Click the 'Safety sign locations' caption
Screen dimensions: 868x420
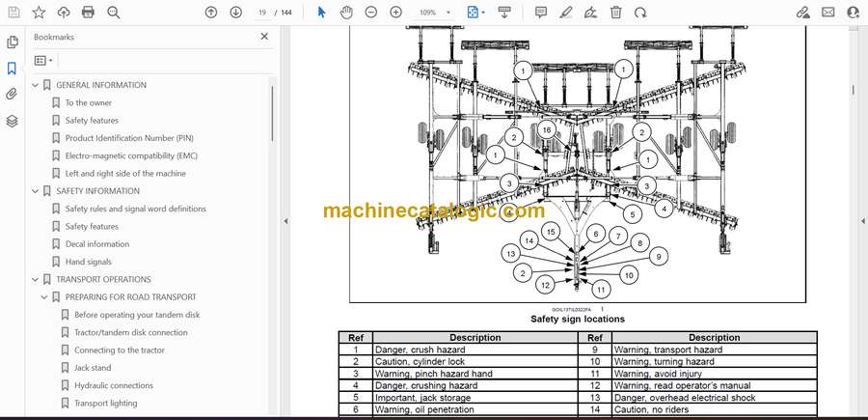pos(578,320)
